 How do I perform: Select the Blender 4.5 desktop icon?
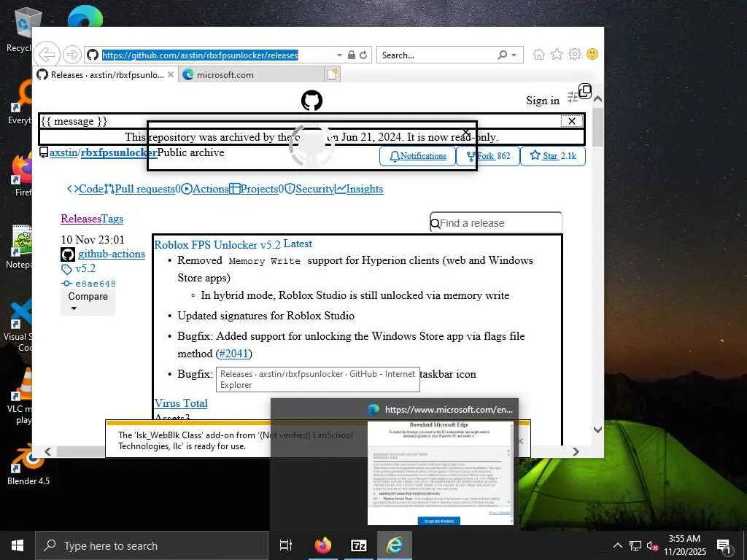coord(28,463)
